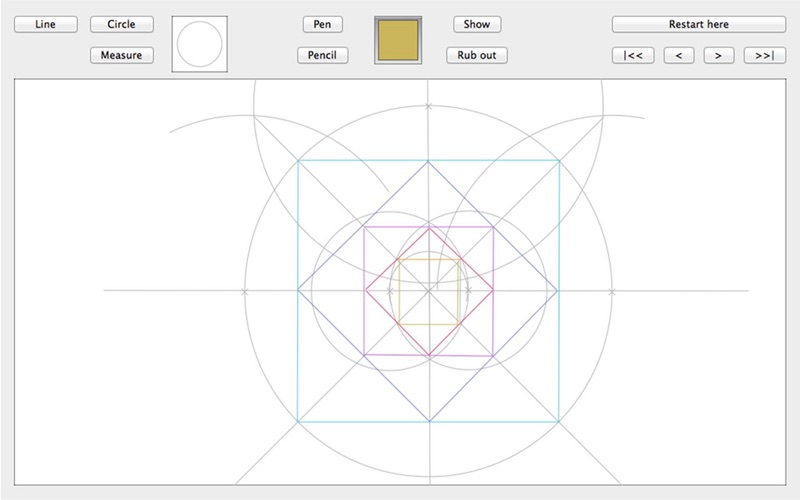The width and height of the screenshot is (800, 500).
Task: Jump to first step with |<< button
Action: (633, 55)
